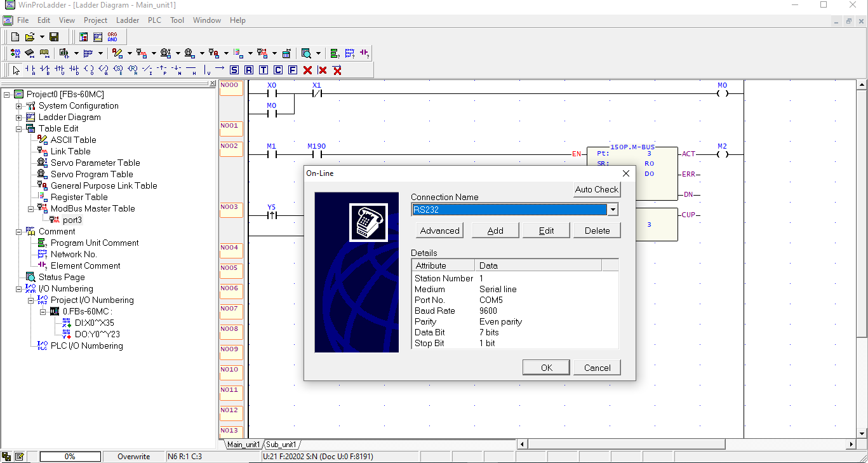Viewport: 868px width, 463px height.
Task: Open dropdown arrow beside status page magnifier
Action: pyautogui.click(x=318, y=53)
